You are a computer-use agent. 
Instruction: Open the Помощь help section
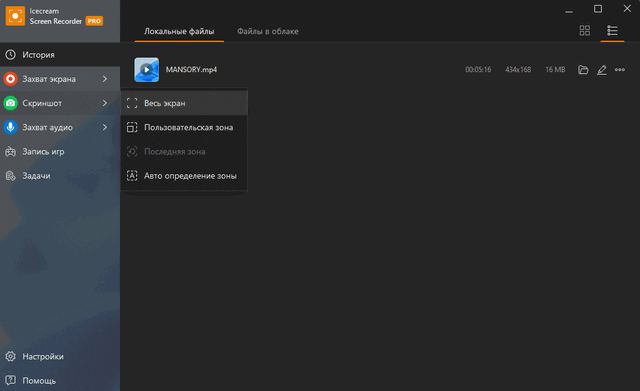point(60,380)
